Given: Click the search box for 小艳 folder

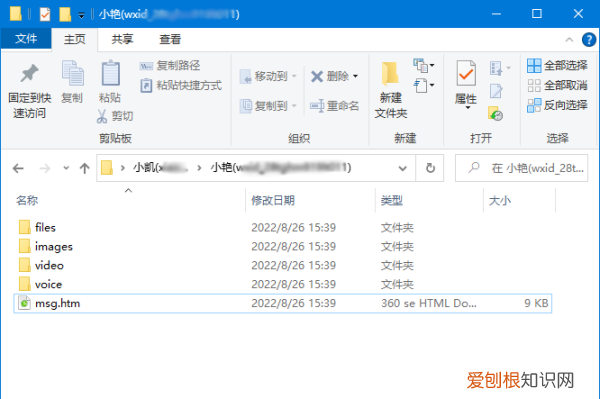Looking at the screenshot, I should click(522, 168).
